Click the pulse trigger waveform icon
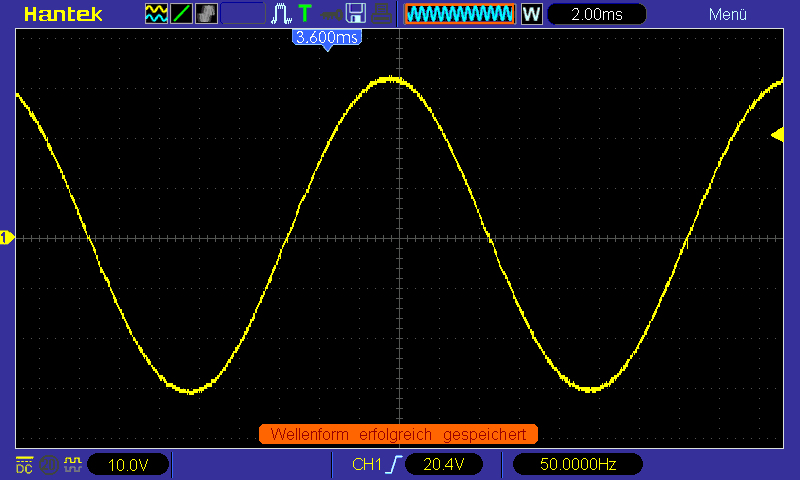800x480 pixels. [281, 14]
